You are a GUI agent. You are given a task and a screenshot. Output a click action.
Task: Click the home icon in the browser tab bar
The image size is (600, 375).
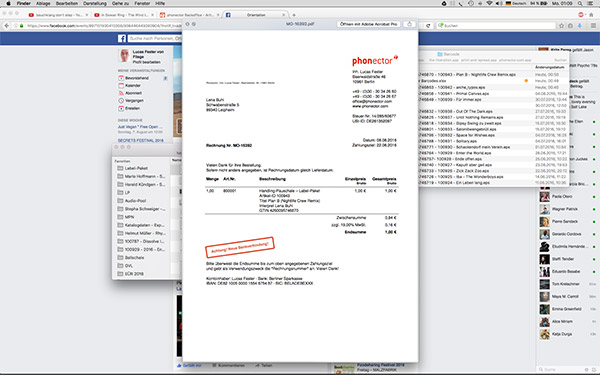(x=592, y=15)
